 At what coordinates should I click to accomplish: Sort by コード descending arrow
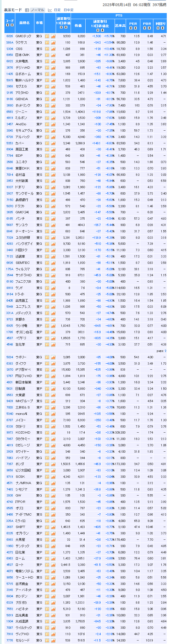(x=12, y=25)
